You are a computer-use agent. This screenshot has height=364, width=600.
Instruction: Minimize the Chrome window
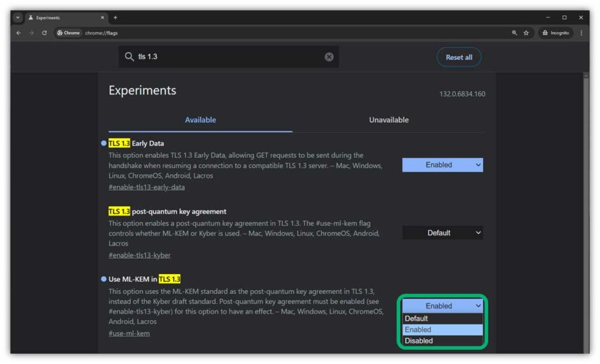pos(548,18)
